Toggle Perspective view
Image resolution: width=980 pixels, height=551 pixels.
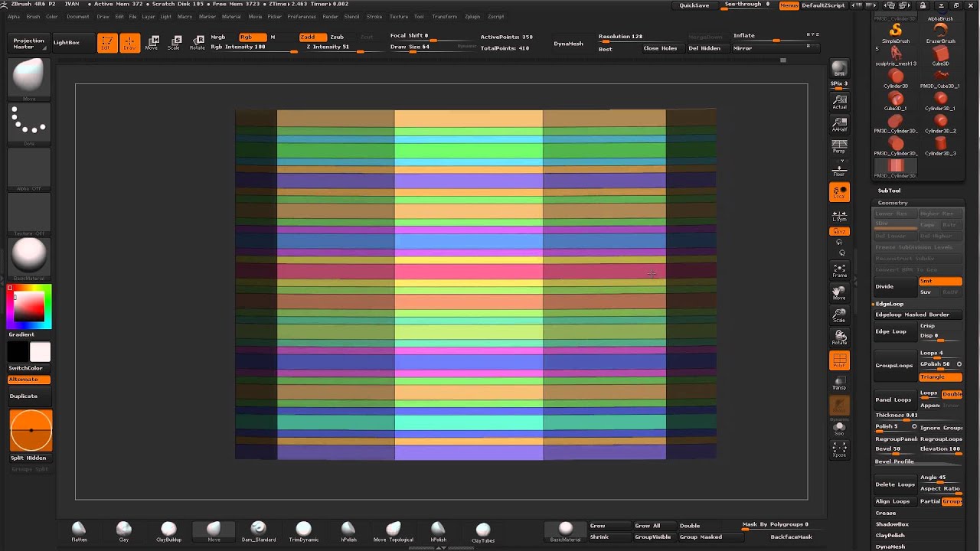click(x=839, y=146)
